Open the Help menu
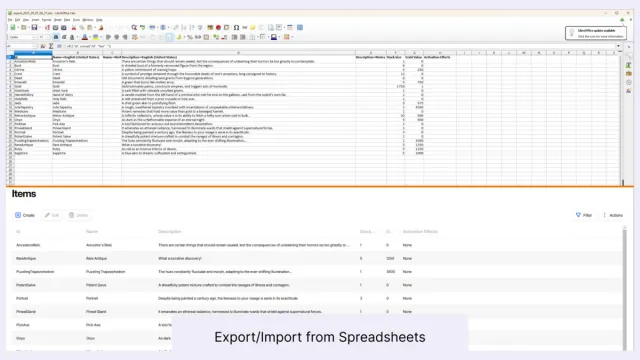Screen dimensions: 640x360 [x=99, y=20]
